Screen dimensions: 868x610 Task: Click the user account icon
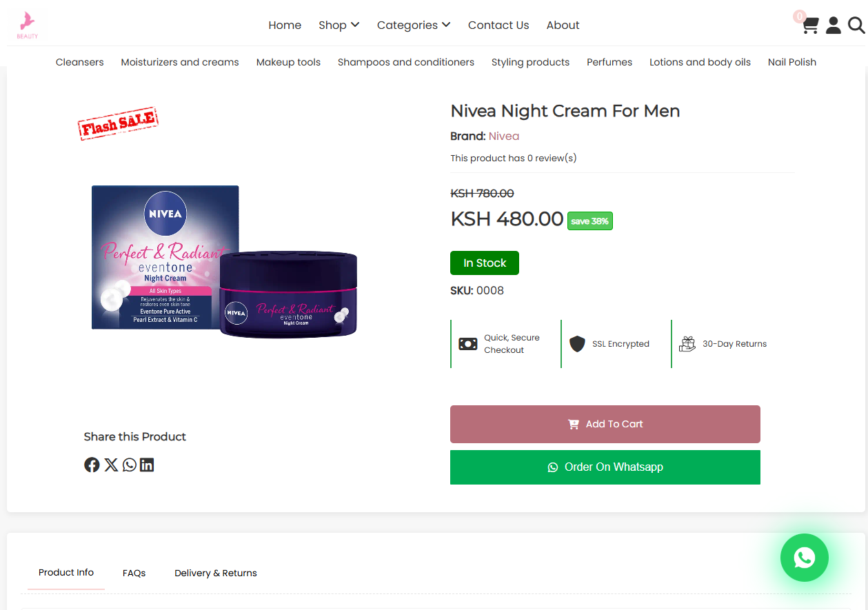834,26
